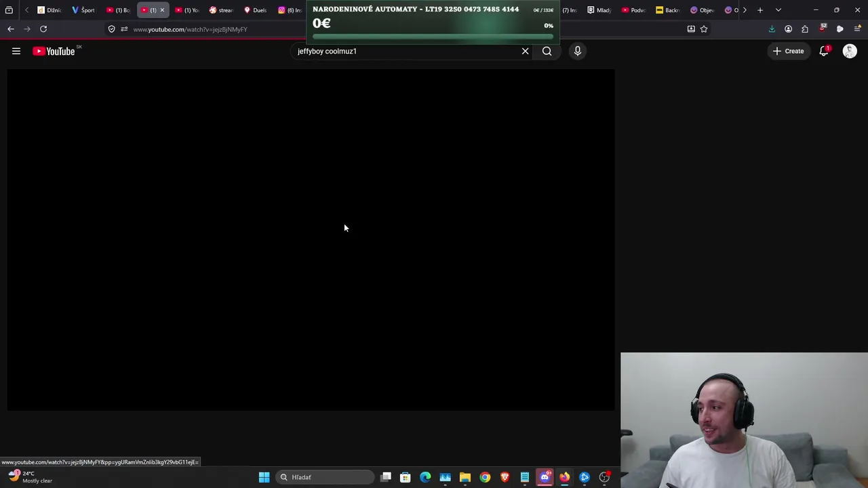Bookmark this page with the star icon
This screenshot has height=488, width=868.
pyautogui.click(x=704, y=29)
